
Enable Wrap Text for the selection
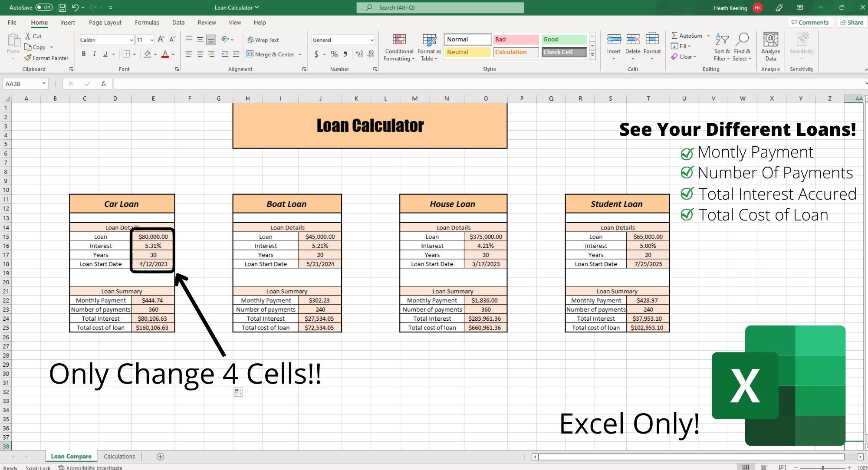click(263, 39)
